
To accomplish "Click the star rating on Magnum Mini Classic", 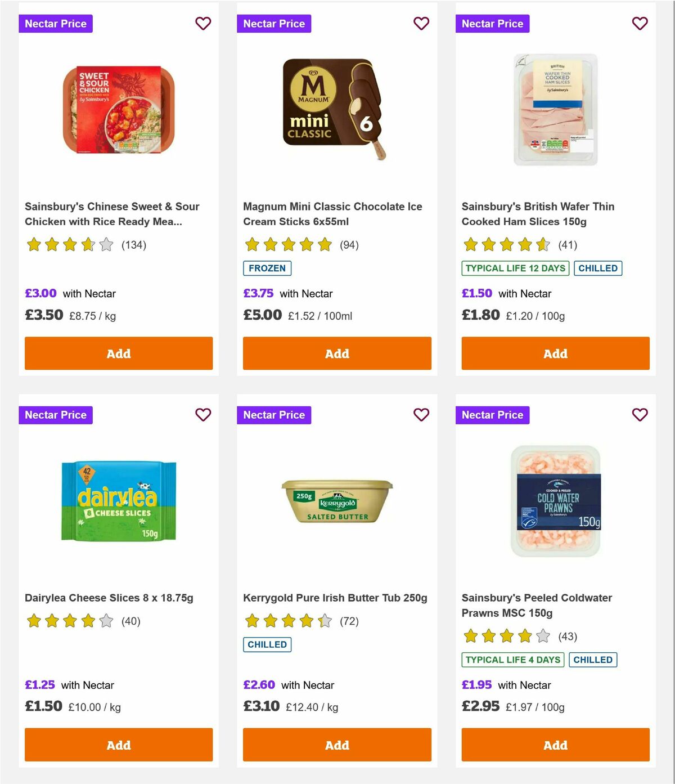I will coord(288,245).
